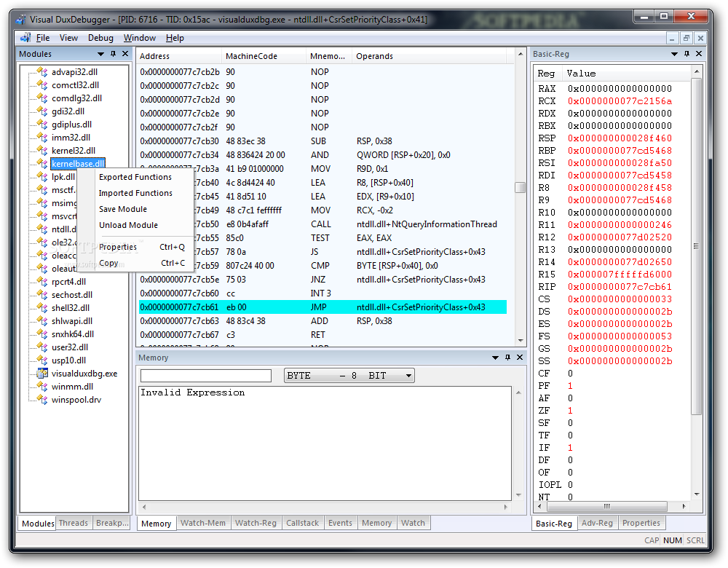Viewport: 728px width, 568px height.
Task: Switch to the Watch-Mem tab
Action: (203, 523)
